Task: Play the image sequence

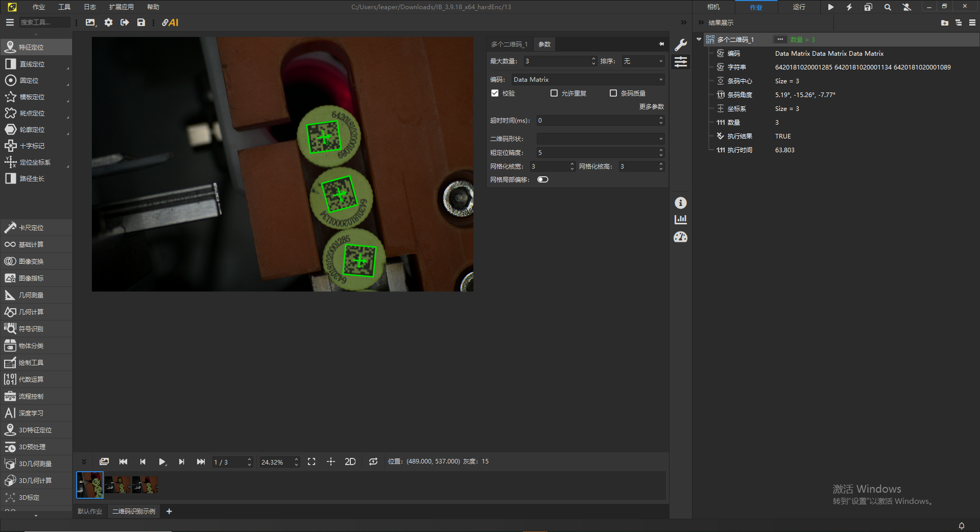Action: tap(162, 461)
